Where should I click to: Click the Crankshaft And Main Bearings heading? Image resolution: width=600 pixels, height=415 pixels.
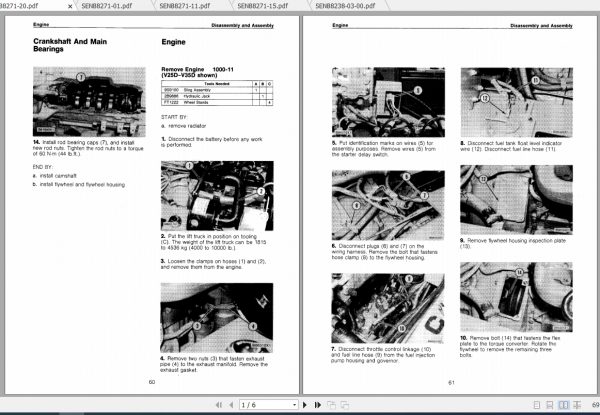click(x=70, y=45)
